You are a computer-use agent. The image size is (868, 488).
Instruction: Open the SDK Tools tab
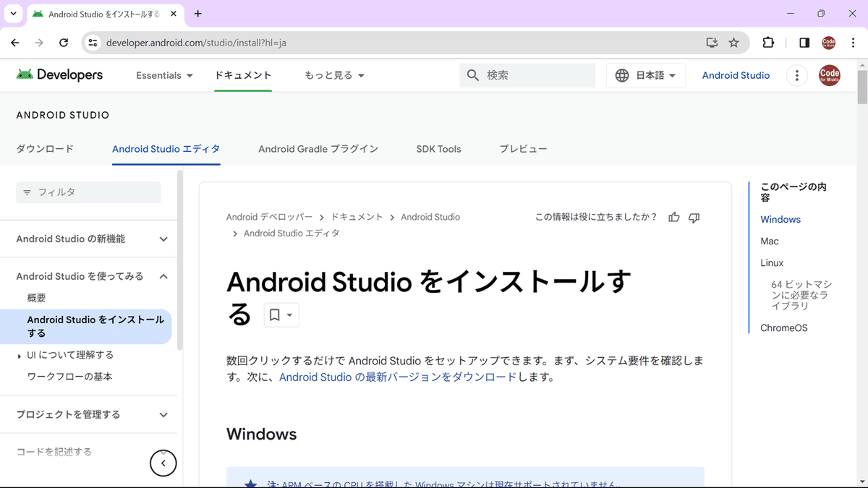click(438, 149)
